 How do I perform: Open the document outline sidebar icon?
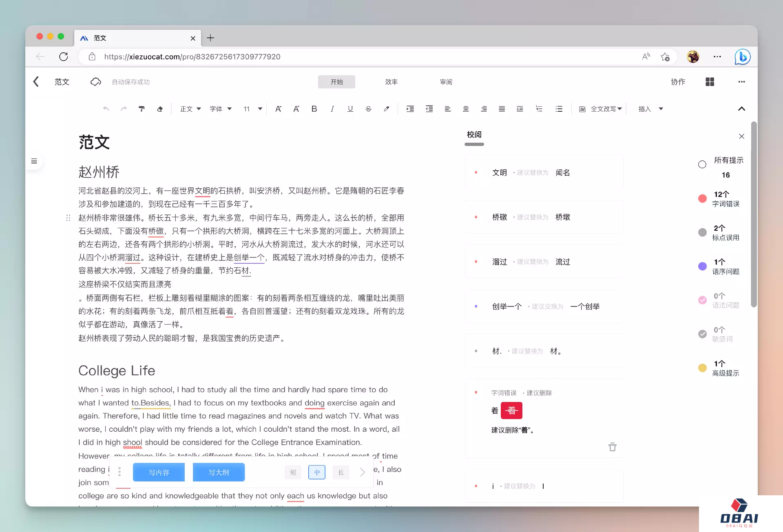[x=34, y=161]
